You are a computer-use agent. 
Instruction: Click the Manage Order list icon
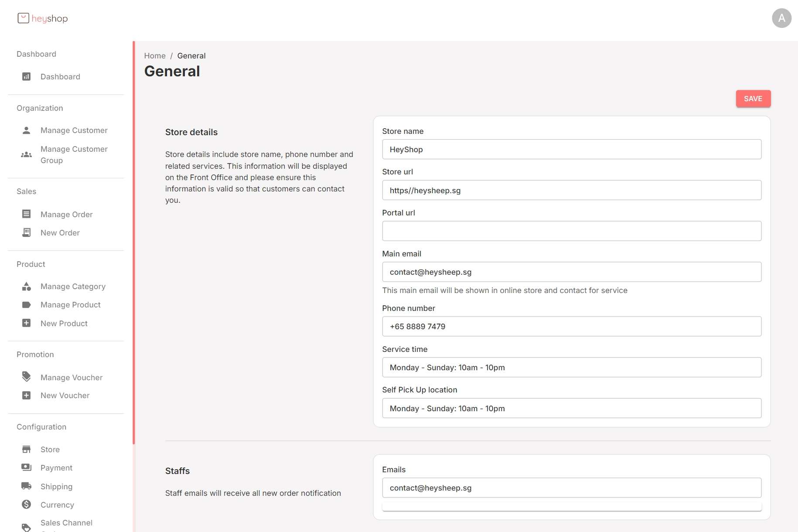point(26,214)
